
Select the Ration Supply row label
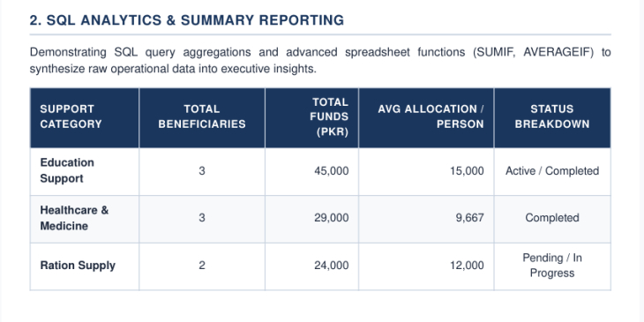(78, 266)
